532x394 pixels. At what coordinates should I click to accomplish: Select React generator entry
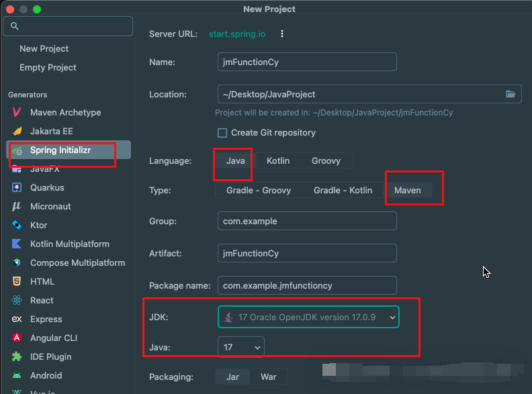42,301
